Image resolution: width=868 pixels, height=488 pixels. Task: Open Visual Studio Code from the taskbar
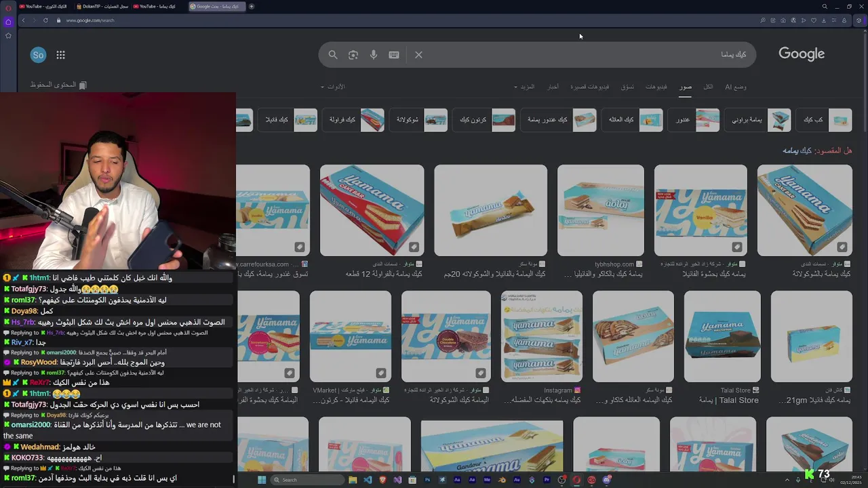(368, 480)
